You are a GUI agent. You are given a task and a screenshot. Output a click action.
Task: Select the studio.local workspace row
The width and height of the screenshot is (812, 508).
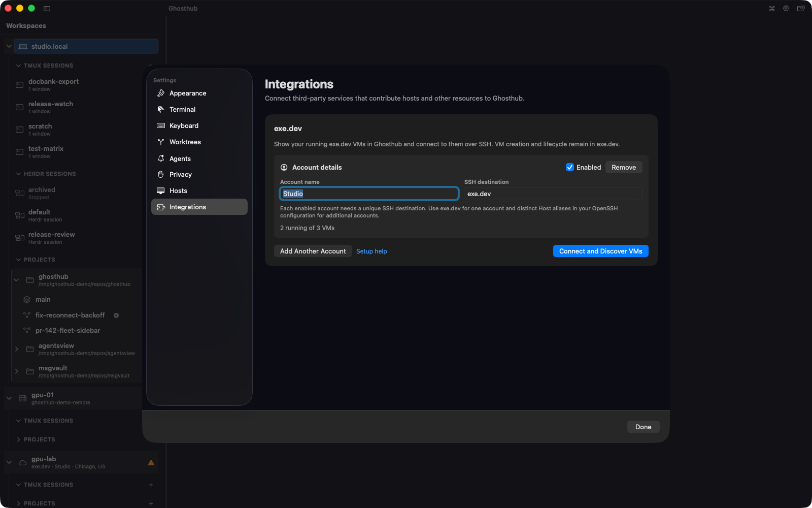tap(86, 46)
